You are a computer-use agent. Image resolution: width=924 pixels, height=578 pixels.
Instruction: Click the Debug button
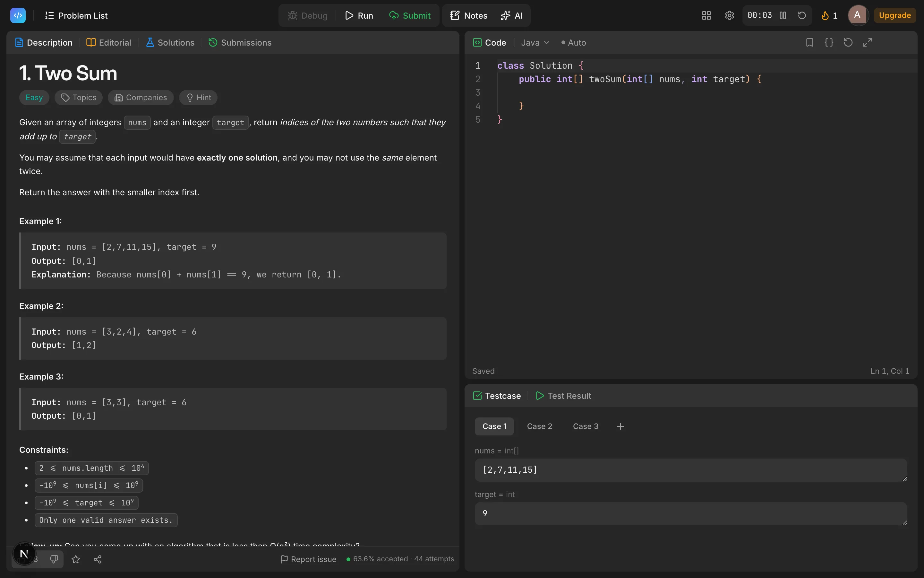click(308, 16)
